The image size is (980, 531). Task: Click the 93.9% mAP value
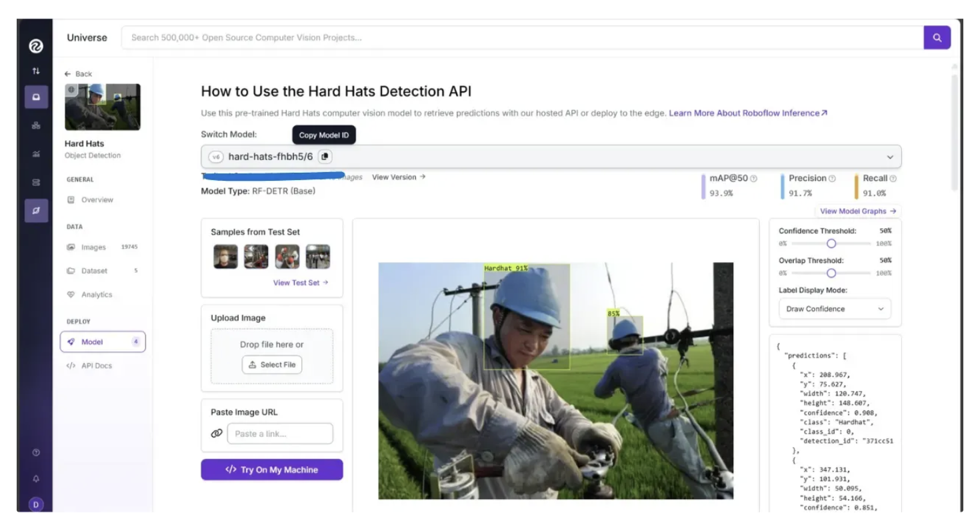point(723,193)
